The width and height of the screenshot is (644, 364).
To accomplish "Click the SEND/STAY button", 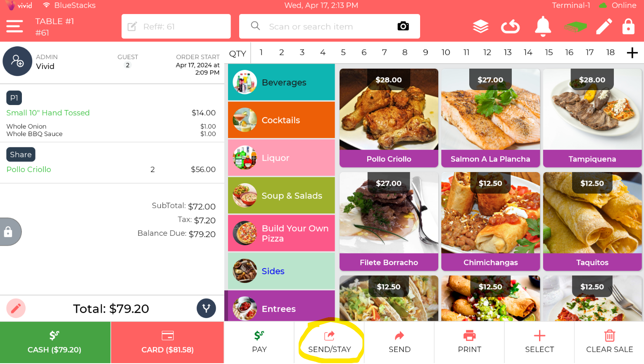I will tap(329, 342).
